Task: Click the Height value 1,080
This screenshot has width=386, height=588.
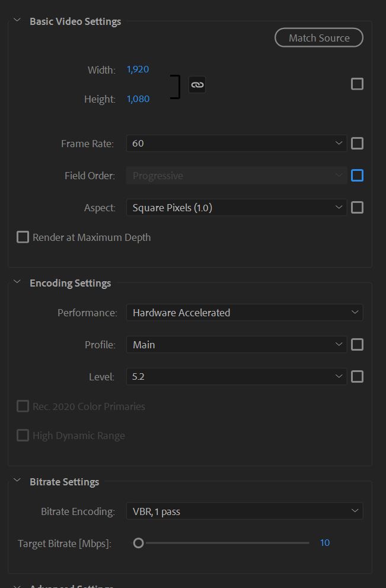Action: pos(138,99)
